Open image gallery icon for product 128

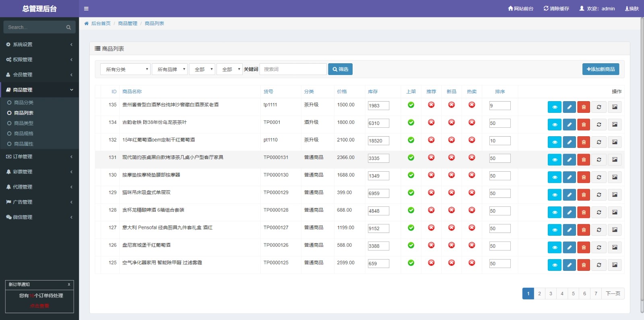coord(615,212)
